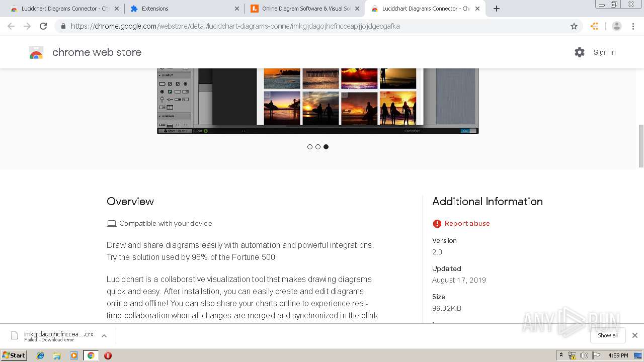
Task: Open the red Opera taskbar icon
Action: [108, 355]
